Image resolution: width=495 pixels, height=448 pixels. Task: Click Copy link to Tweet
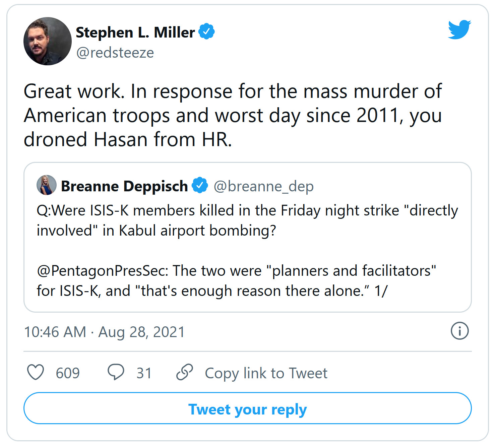[266, 373]
